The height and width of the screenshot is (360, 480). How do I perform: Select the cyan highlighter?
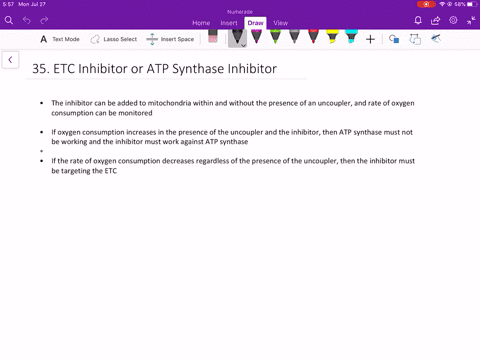tap(351, 36)
